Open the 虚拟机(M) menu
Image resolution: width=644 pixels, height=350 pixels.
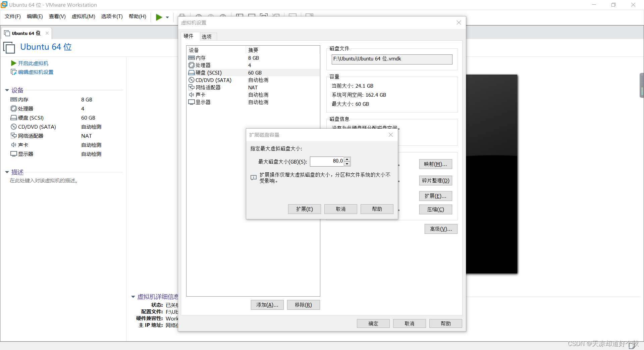(84, 16)
